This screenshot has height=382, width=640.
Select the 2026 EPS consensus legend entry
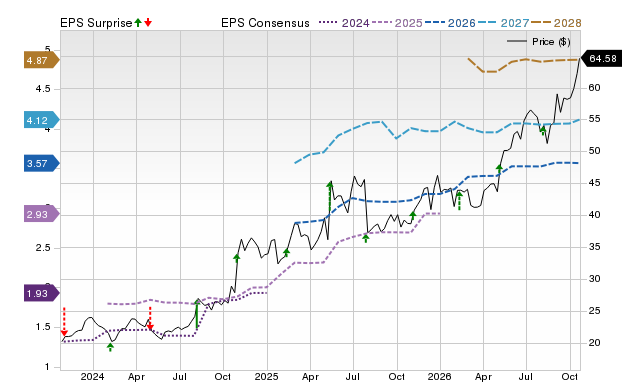click(450, 23)
